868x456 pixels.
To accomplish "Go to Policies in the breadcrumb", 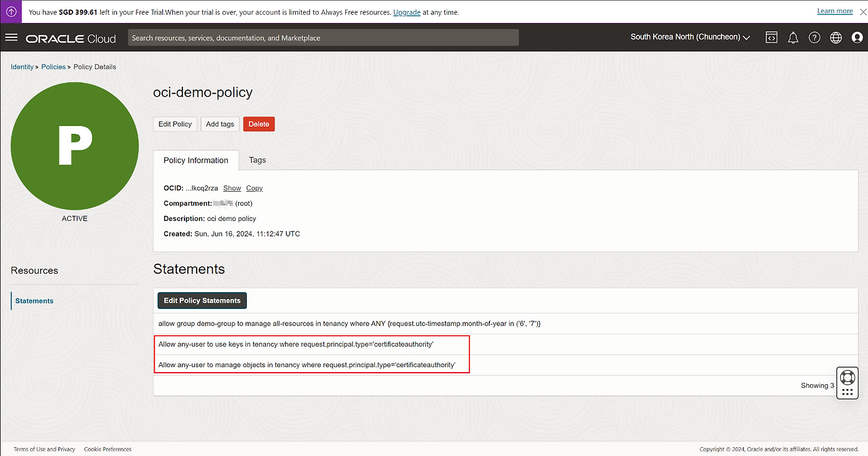I will 54,67.
